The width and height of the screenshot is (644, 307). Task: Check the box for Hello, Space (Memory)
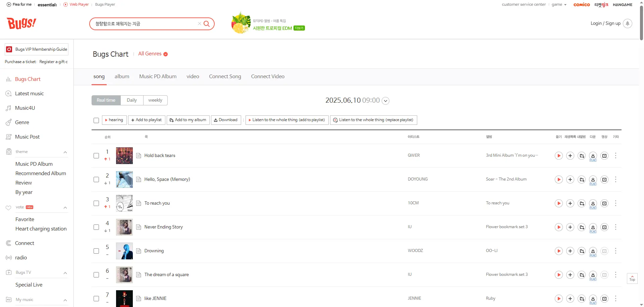tap(96, 180)
